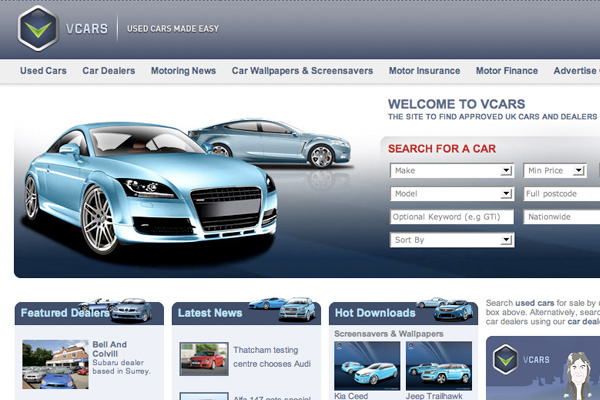Click the Jeep Trailhawk caption link
The height and width of the screenshot is (400, 600).
click(434, 396)
